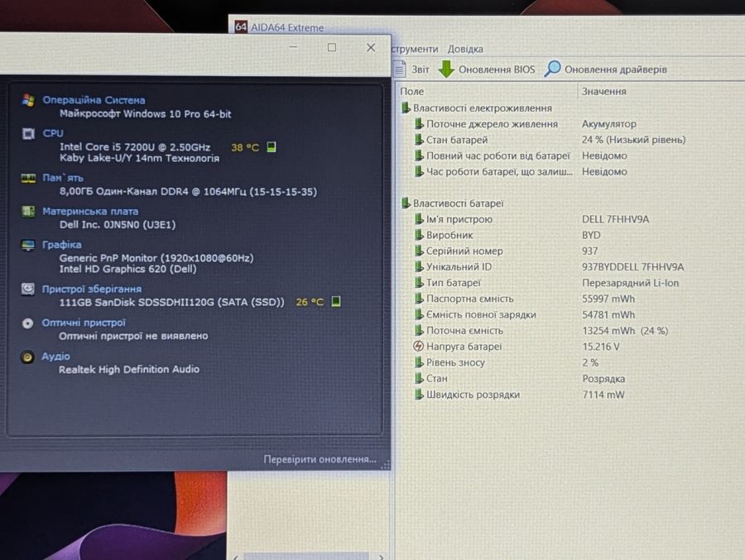Select the value 15.216 V
The width and height of the screenshot is (745, 560).
(x=601, y=347)
